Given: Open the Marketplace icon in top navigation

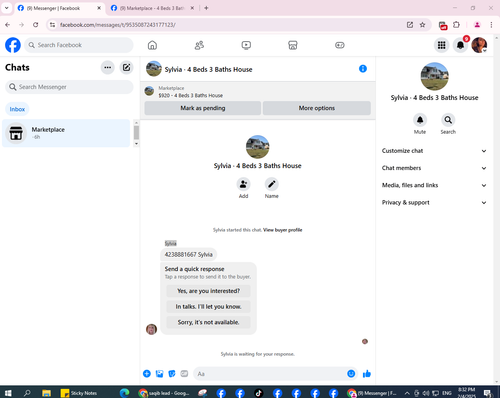Looking at the screenshot, I should (293, 45).
